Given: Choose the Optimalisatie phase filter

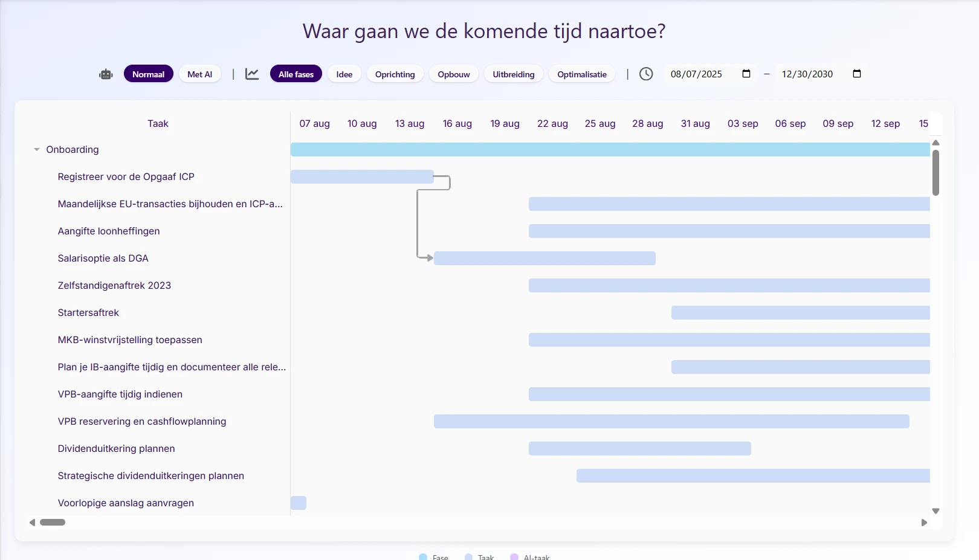Looking at the screenshot, I should coord(581,74).
